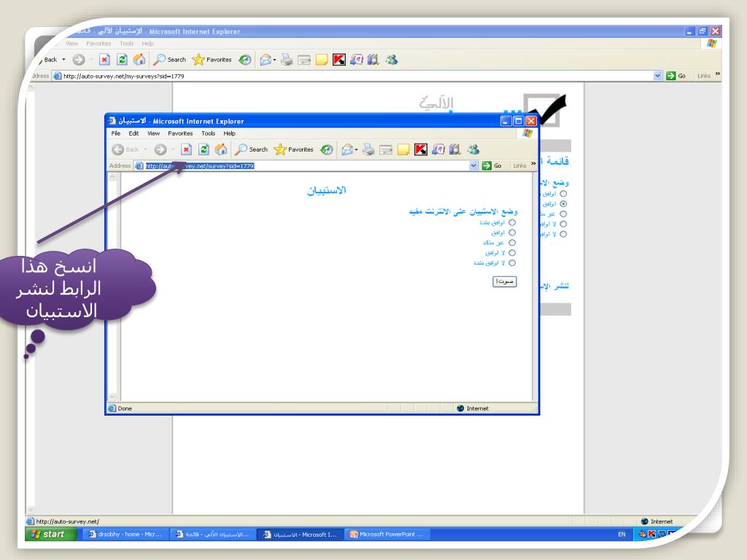Select 'غير متأكد' radio in front survey

click(x=512, y=243)
